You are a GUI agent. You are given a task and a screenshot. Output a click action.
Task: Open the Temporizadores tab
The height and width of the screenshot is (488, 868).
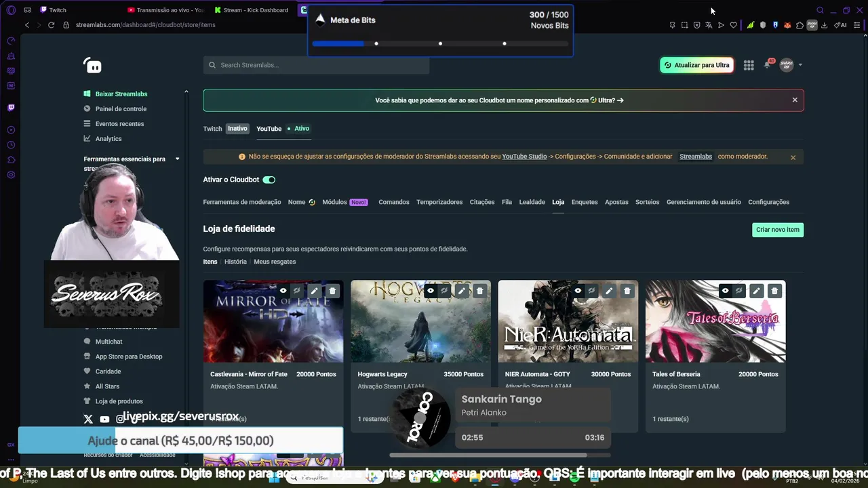pyautogui.click(x=439, y=202)
